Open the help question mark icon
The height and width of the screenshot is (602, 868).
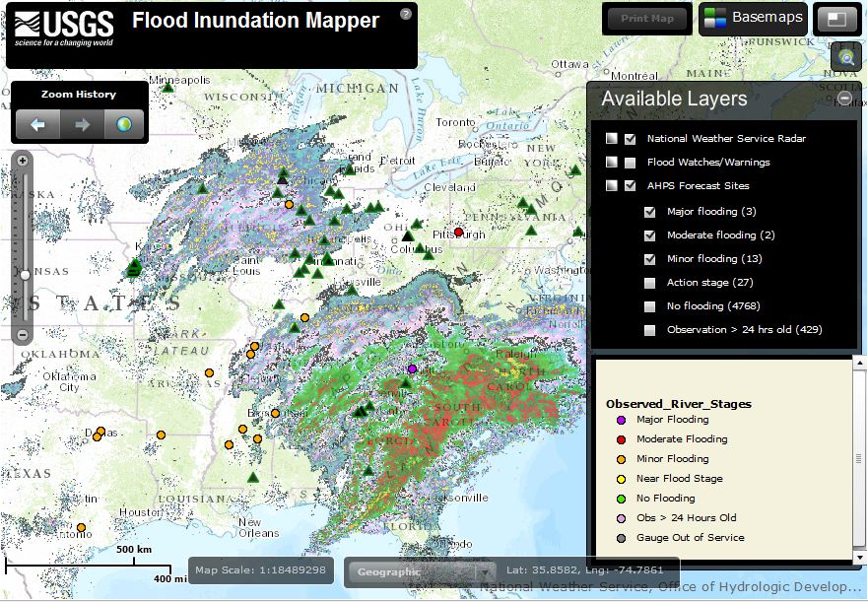tap(406, 14)
